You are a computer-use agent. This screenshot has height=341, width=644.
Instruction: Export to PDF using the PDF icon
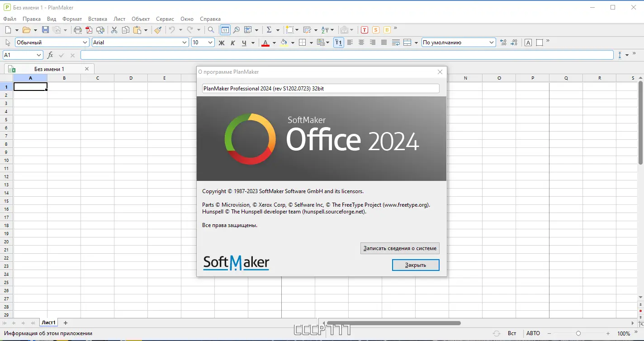(x=89, y=30)
